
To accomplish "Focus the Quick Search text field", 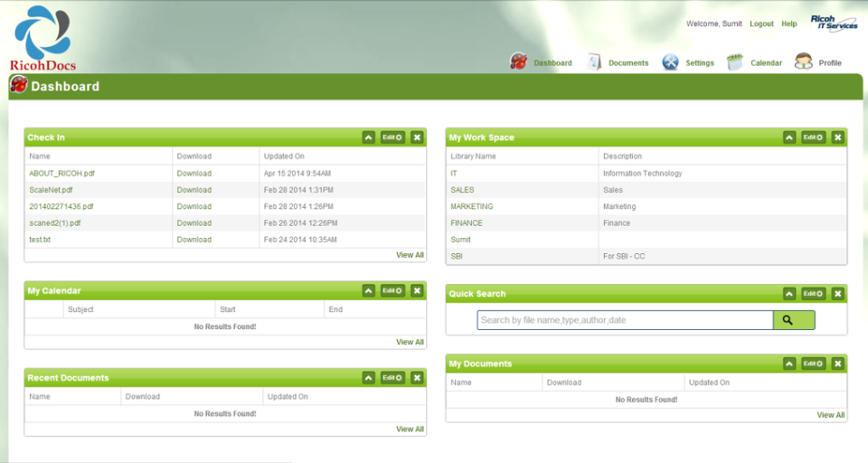I will (x=624, y=320).
